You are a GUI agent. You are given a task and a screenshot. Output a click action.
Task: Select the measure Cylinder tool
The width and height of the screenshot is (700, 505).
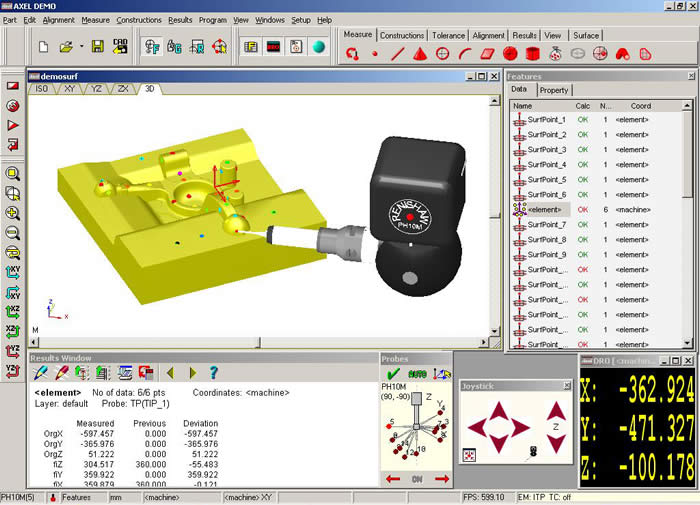coord(533,54)
